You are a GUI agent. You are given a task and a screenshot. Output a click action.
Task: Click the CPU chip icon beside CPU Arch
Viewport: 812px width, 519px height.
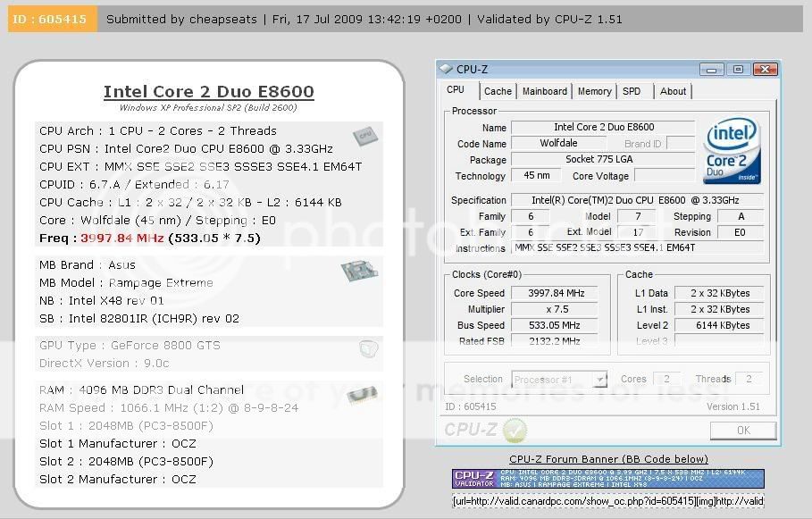365,136
